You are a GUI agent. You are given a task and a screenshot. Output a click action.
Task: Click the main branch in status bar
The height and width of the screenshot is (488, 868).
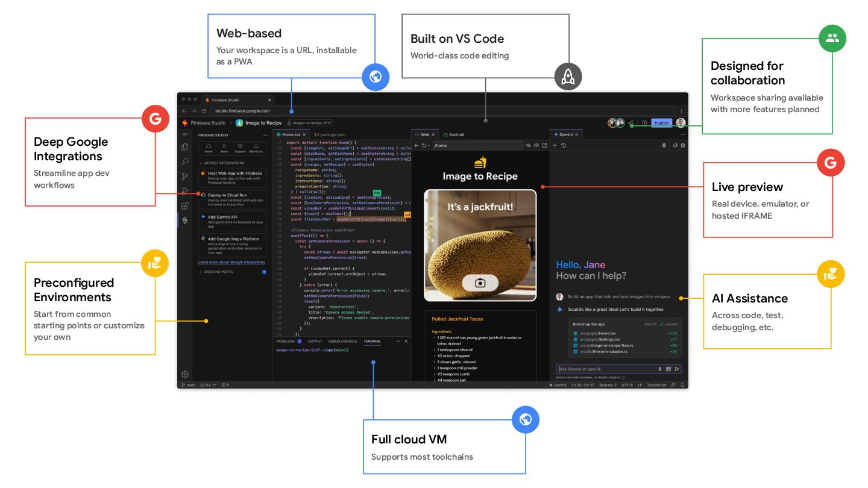click(188, 385)
